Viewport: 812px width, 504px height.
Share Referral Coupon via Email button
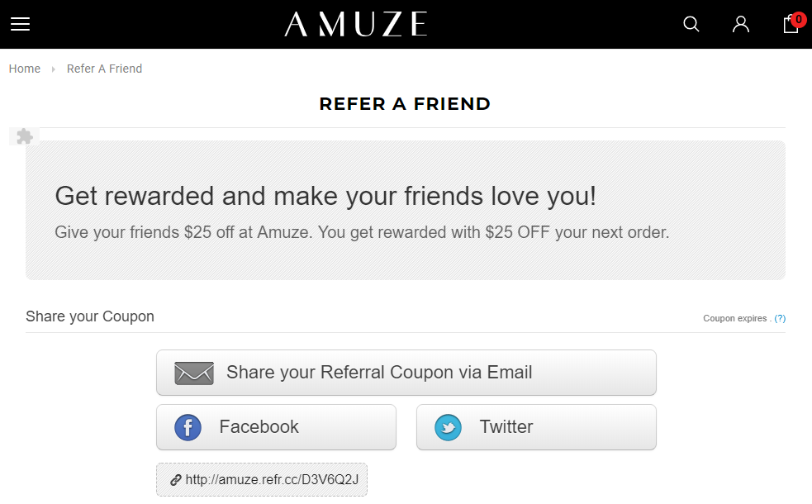[x=406, y=373]
